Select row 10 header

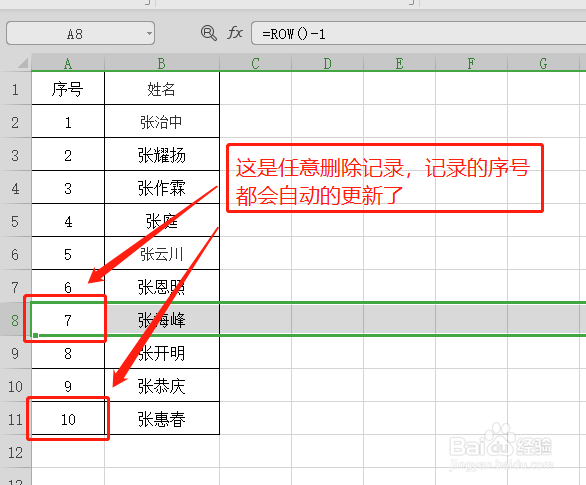click(15, 386)
